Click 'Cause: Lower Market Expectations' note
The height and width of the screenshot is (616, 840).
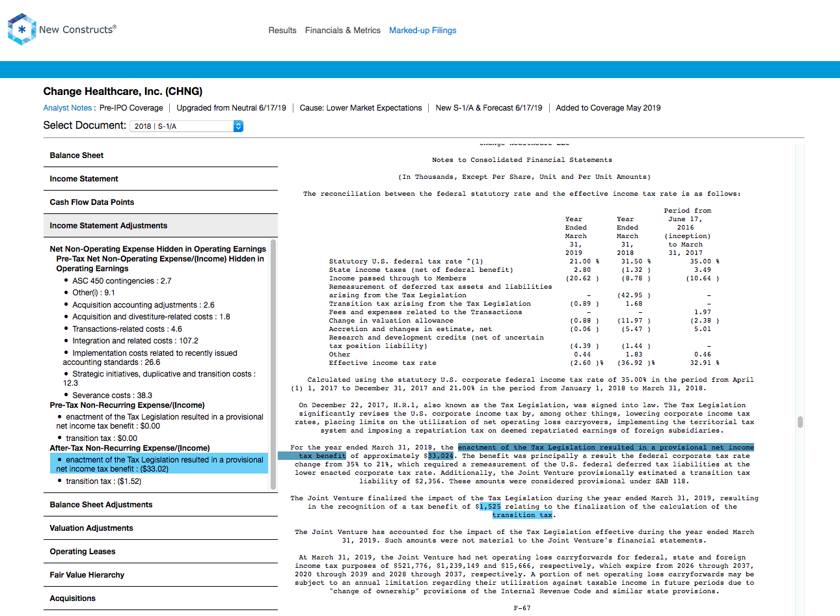360,108
